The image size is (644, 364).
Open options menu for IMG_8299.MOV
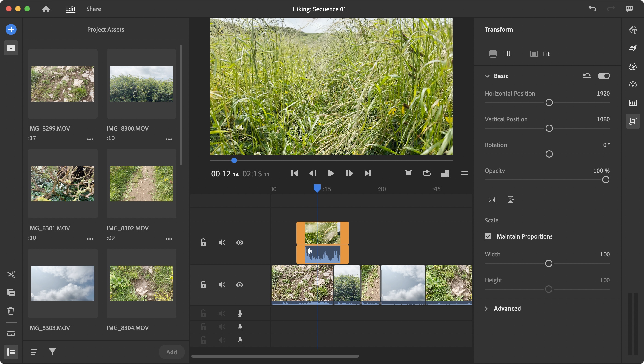tap(90, 139)
